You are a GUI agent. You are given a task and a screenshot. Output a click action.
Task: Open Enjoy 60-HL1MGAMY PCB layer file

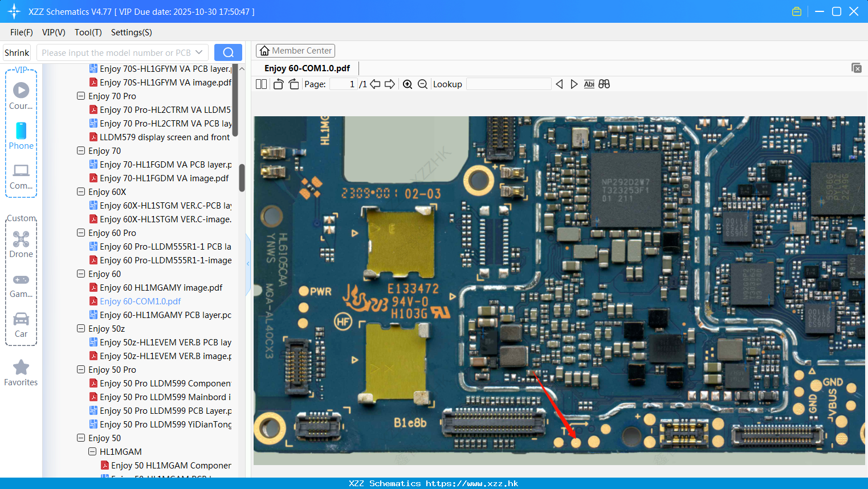pyautogui.click(x=160, y=315)
